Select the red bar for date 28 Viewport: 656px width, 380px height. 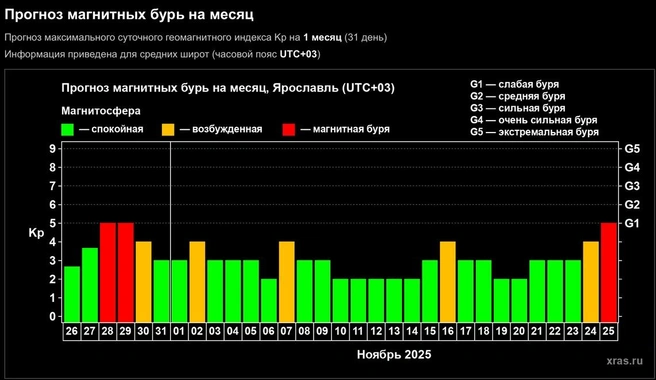[108, 272]
